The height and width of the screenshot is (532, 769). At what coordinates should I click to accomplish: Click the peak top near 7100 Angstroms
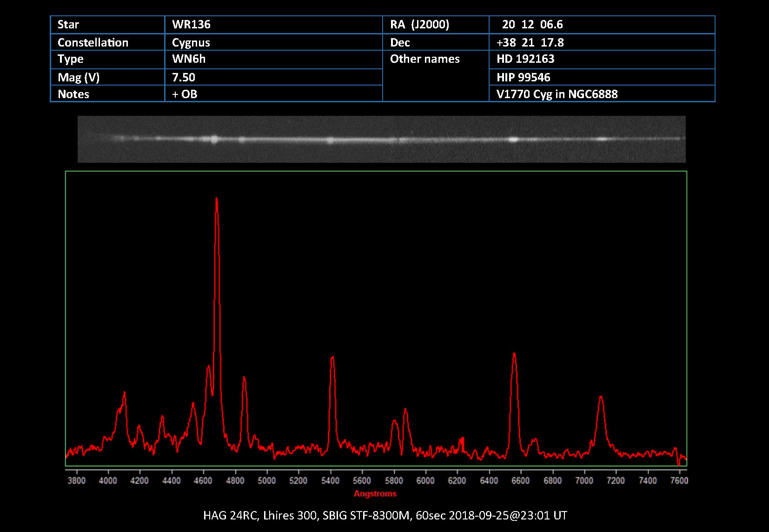click(601, 398)
